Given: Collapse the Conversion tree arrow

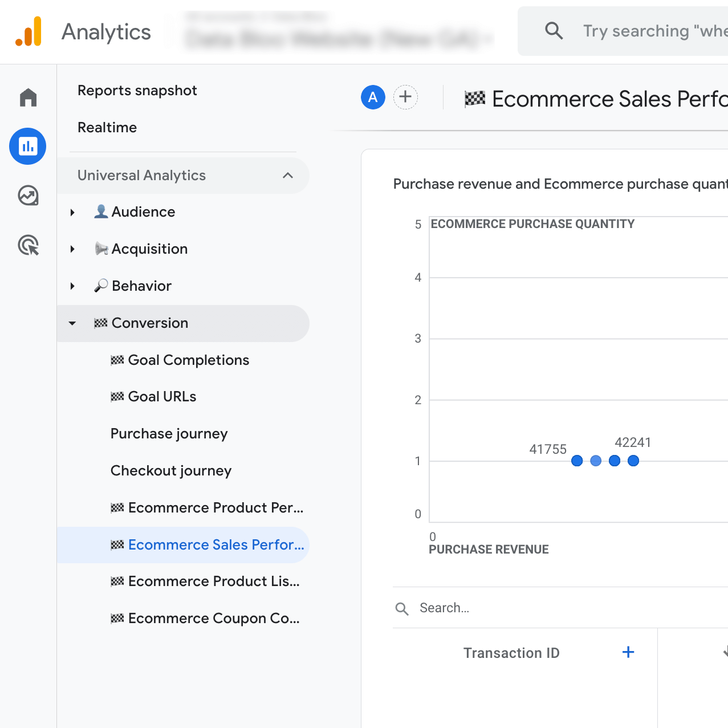Looking at the screenshot, I should point(72,323).
